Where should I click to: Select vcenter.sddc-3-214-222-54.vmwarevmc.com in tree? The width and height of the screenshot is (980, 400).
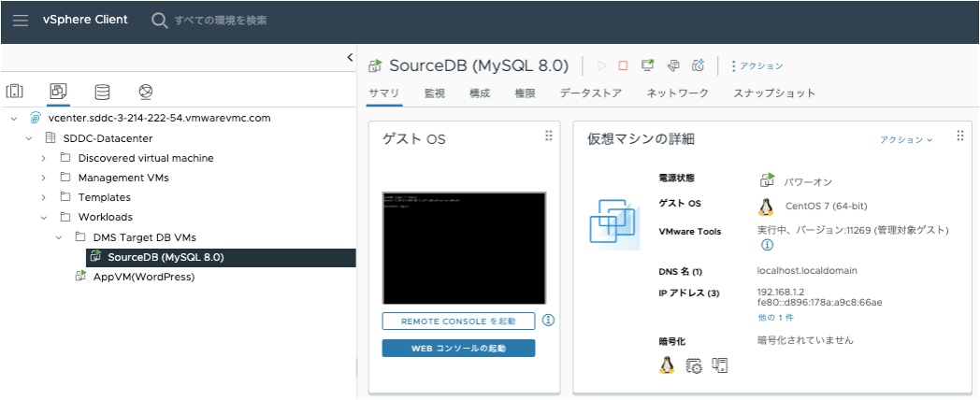coord(159,118)
